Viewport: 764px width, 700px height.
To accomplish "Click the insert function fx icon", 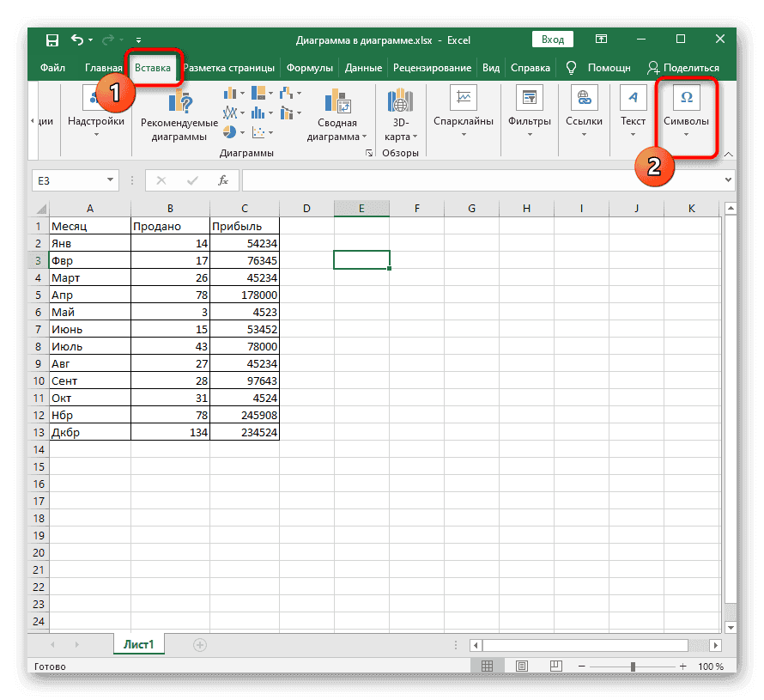I will (x=223, y=180).
